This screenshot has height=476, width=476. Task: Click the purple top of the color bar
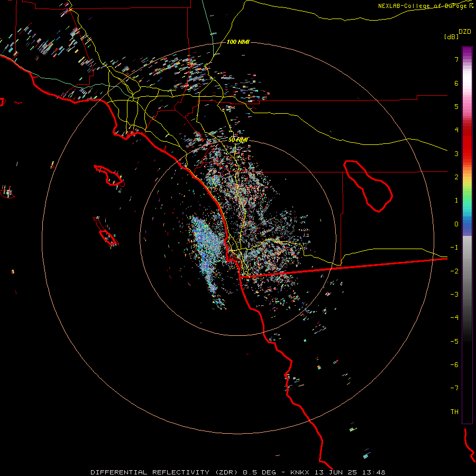[467, 51]
